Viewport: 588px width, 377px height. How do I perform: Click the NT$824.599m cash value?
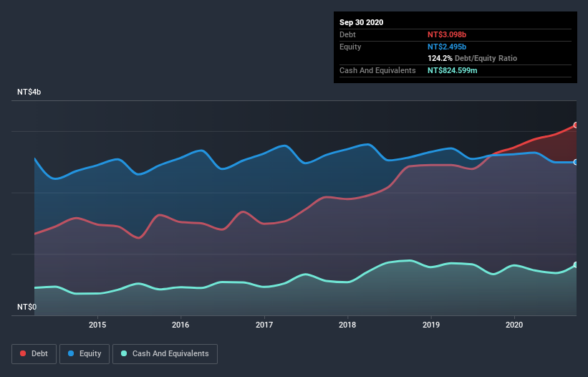(453, 70)
